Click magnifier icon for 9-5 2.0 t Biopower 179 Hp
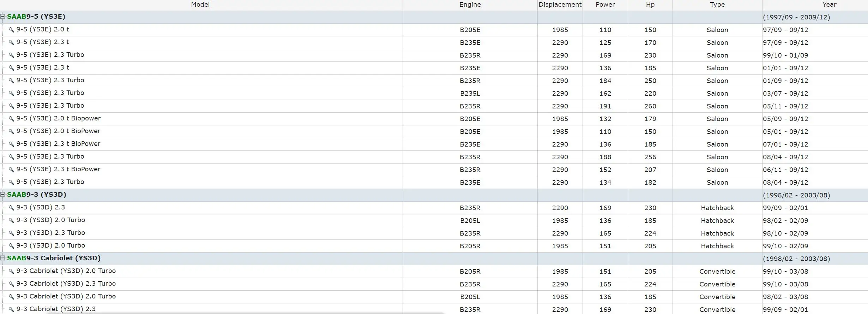The image size is (868, 314). (11, 119)
